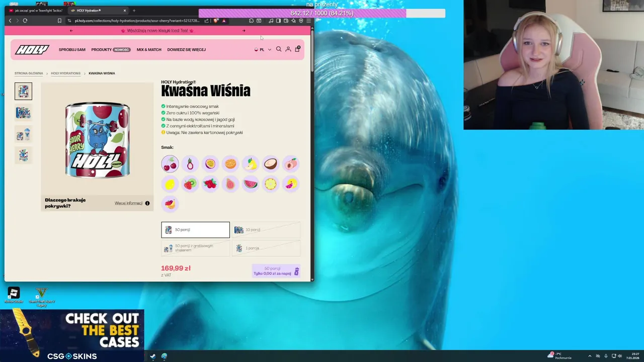
Task: Open the media music note icon
Action: 271,21
